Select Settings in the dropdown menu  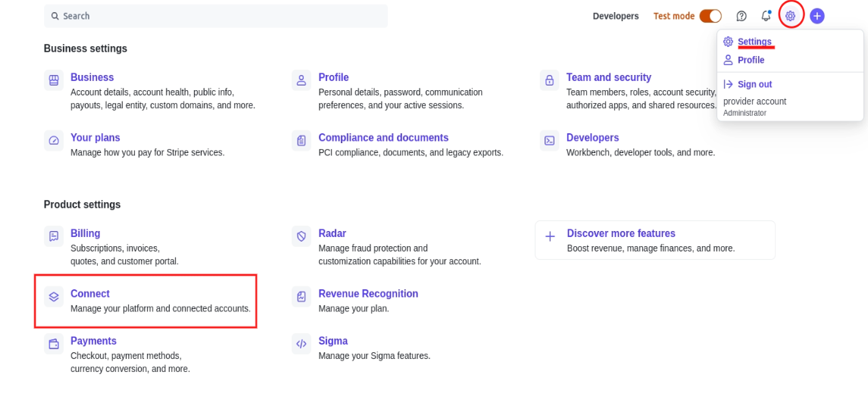point(754,42)
